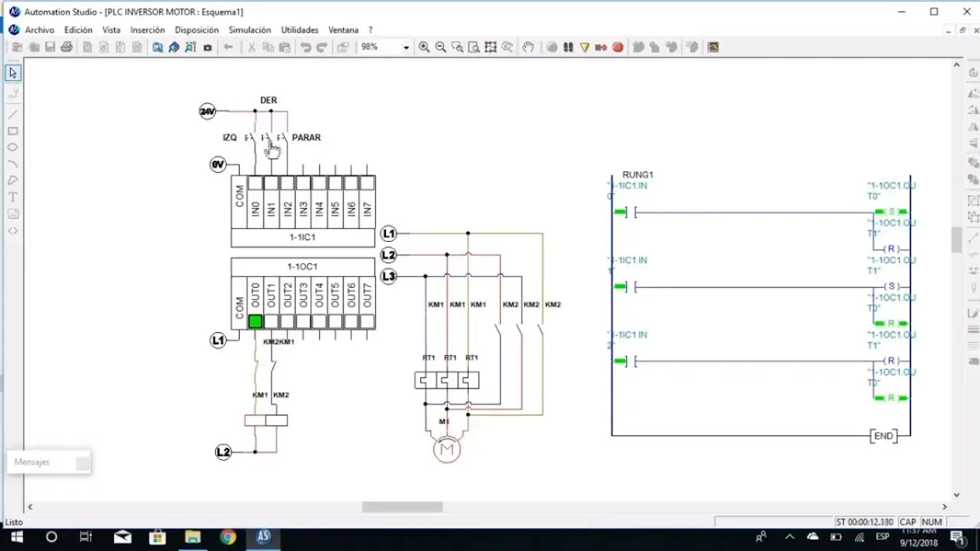The width and height of the screenshot is (980, 551).
Task: Click the gray normal simulation circle
Action: coord(552,47)
